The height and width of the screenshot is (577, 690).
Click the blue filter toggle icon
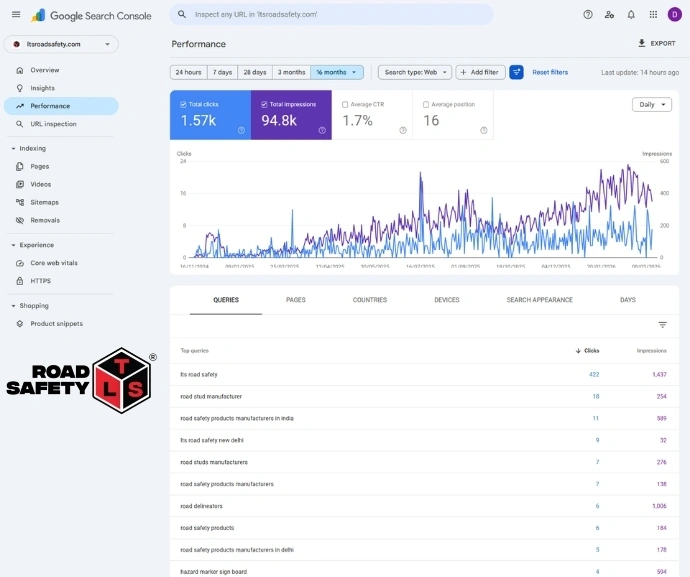pos(516,72)
